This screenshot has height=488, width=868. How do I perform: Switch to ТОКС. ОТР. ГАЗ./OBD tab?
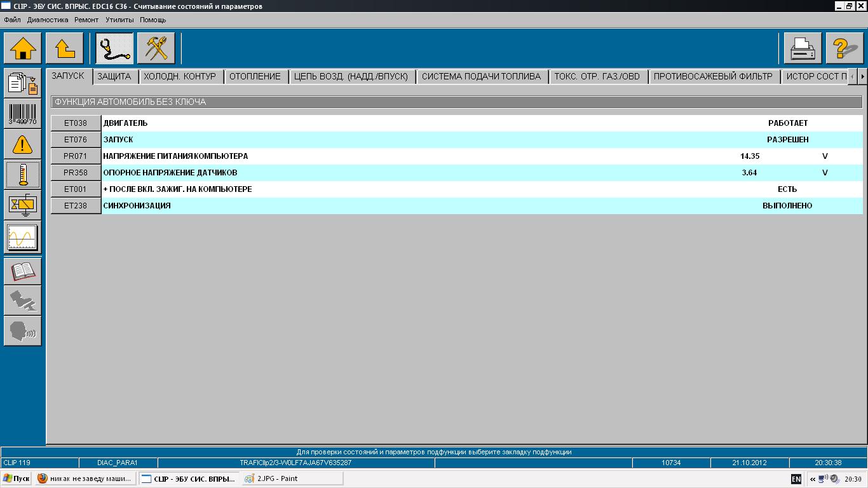(x=597, y=76)
